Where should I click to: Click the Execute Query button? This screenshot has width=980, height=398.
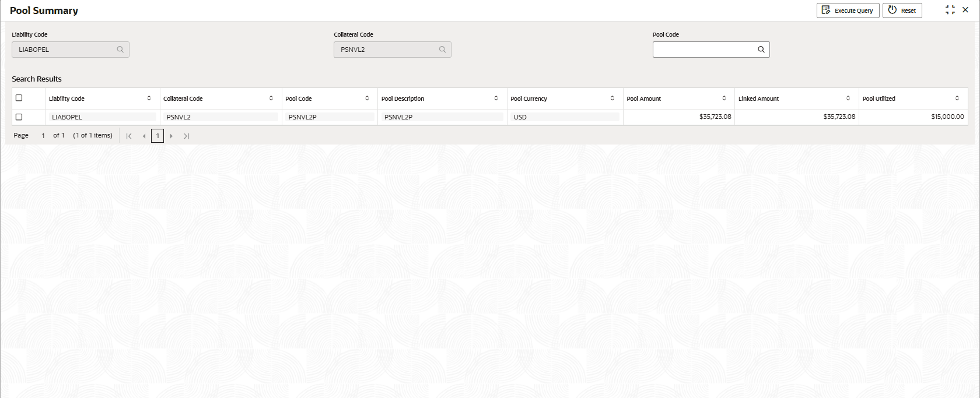(848, 10)
